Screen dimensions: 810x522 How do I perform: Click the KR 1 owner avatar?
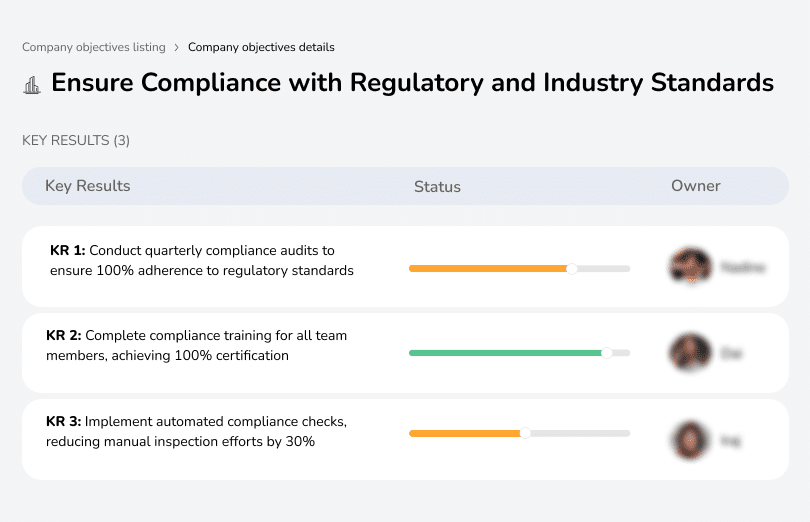click(691, 267)
